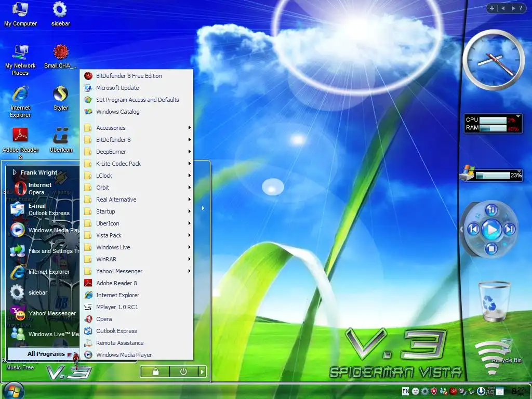The width and height of the screenshot is (532, 399).
Task: Expand the Orbit folder submenu
Action: tap(138, 188)
